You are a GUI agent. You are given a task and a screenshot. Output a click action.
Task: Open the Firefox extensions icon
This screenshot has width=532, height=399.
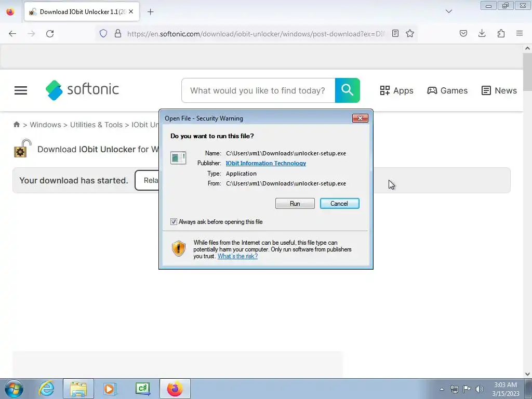pos(501,33)
